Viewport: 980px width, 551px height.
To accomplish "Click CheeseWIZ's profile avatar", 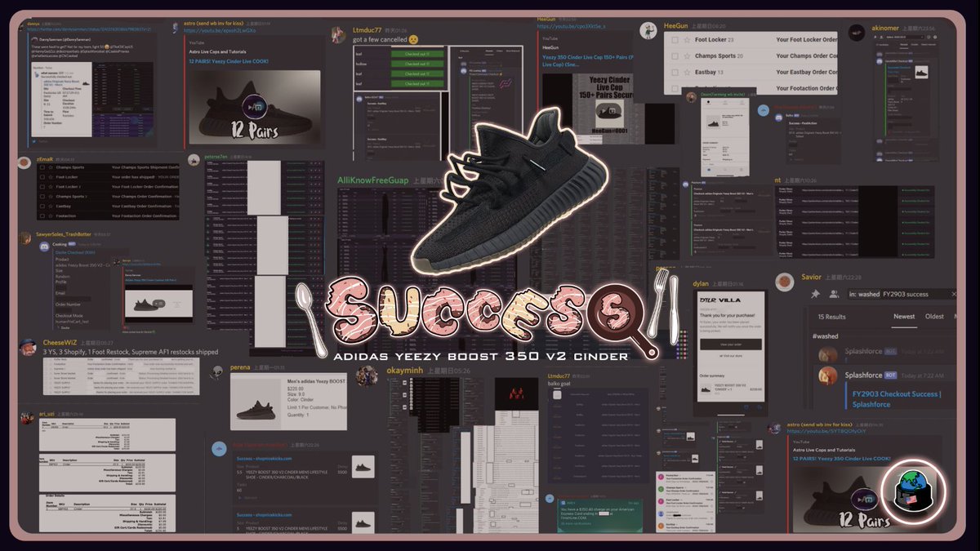I will 29,348.
